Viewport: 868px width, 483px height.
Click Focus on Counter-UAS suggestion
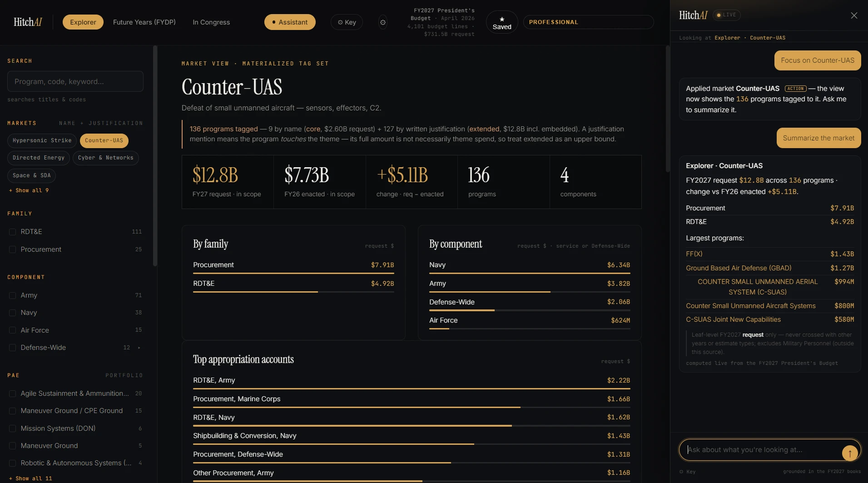tap(818, 60)
